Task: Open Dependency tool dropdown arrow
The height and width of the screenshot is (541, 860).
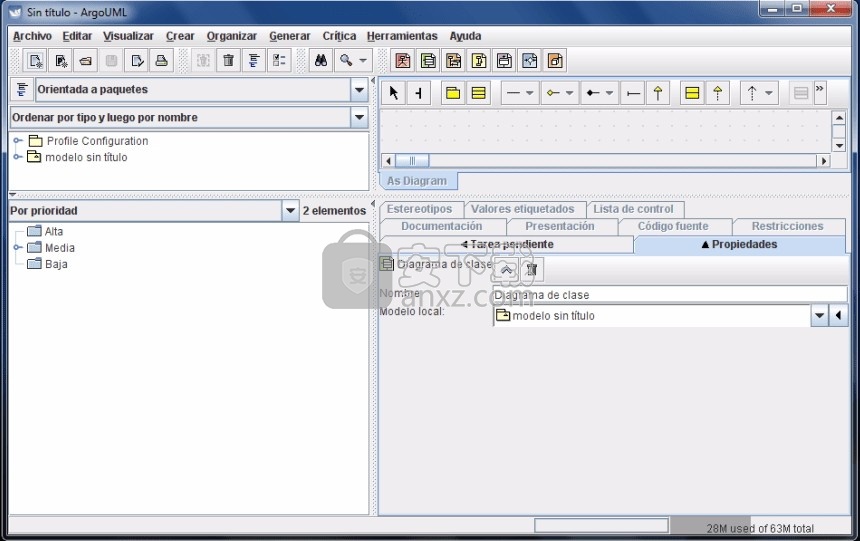Action: tap(769, 93)
